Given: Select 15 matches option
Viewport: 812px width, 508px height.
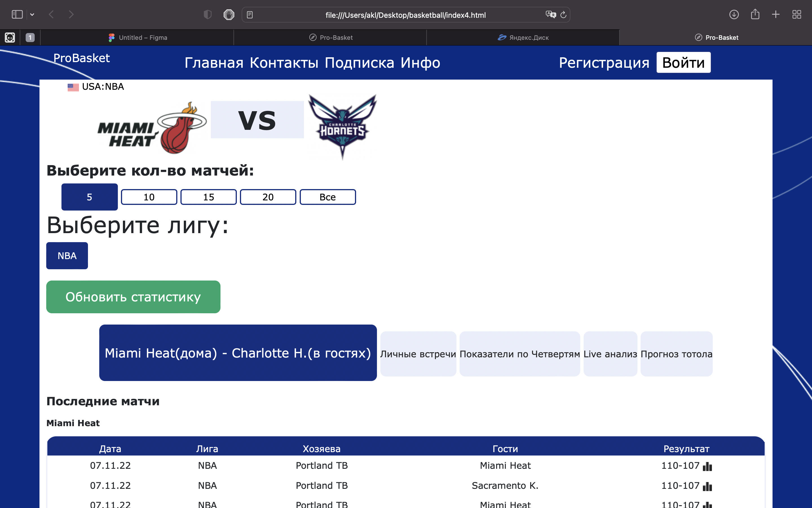Looking at the screenshot, I should [208, 197].
